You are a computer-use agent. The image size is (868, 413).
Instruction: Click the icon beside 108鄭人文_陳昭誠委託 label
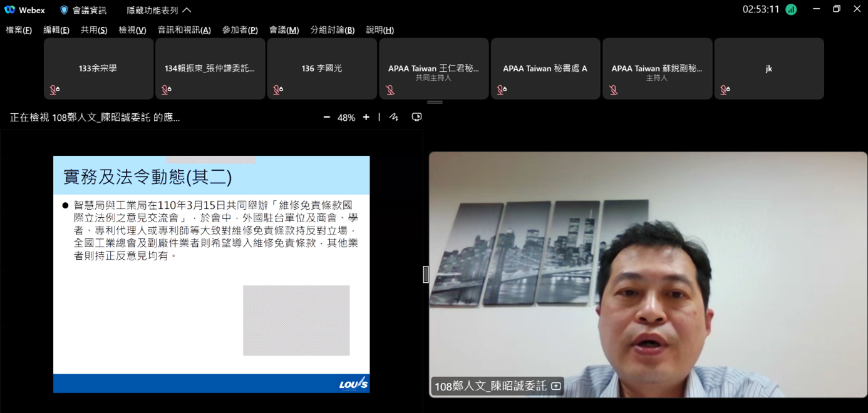click(555, 386)
